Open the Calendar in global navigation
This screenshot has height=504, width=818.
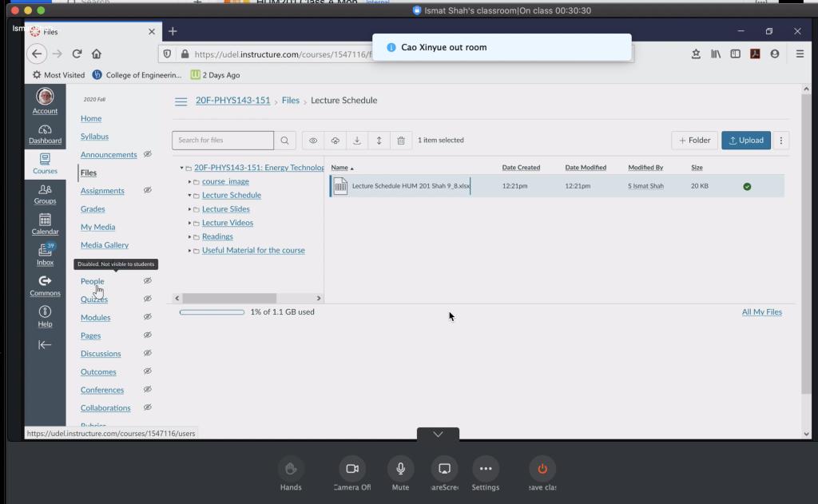[45, 223]
